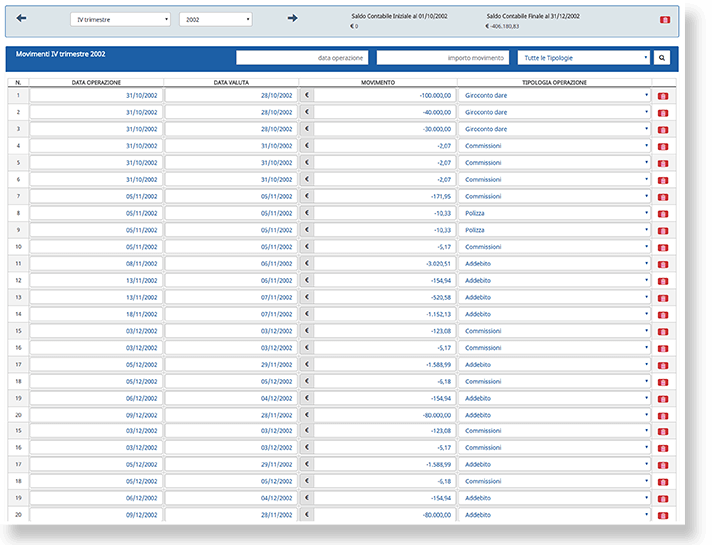Click sign toggle arrow on row 1
The width and height of the screenshot is (712, 545).
tap(307, 95)
